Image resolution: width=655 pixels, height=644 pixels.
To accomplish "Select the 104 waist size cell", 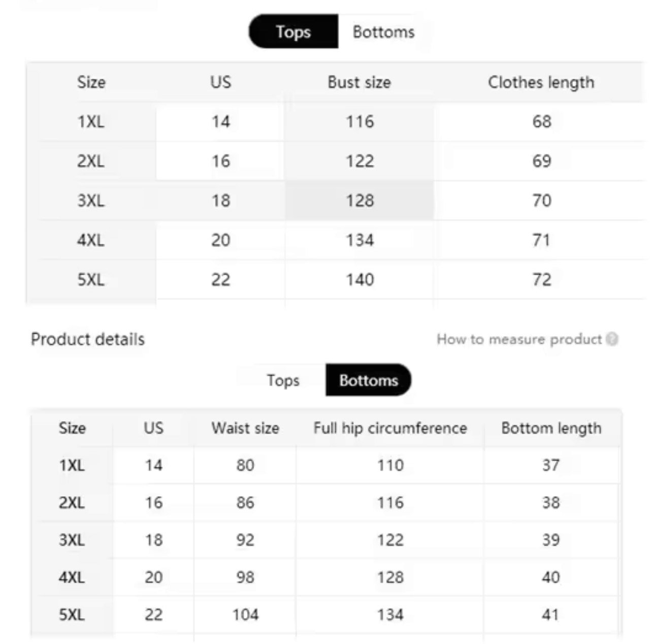I will (x=245, y=615).
